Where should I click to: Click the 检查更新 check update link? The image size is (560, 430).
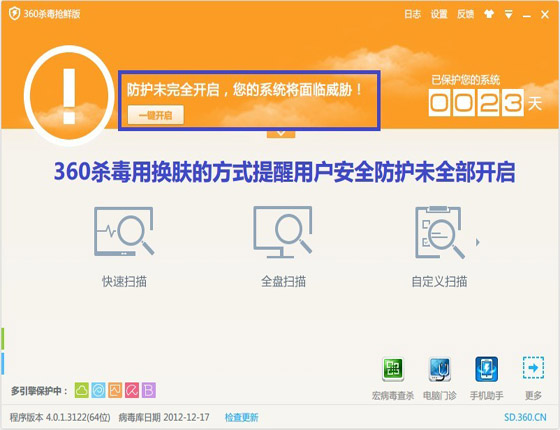pyautogui.click(x=241, y=417)
